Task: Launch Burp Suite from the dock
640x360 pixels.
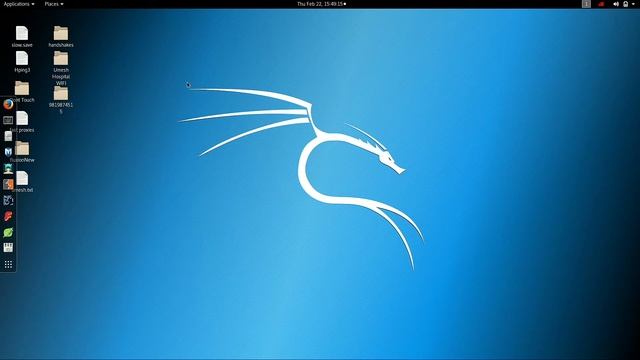Action: click(x=8, y=184)
